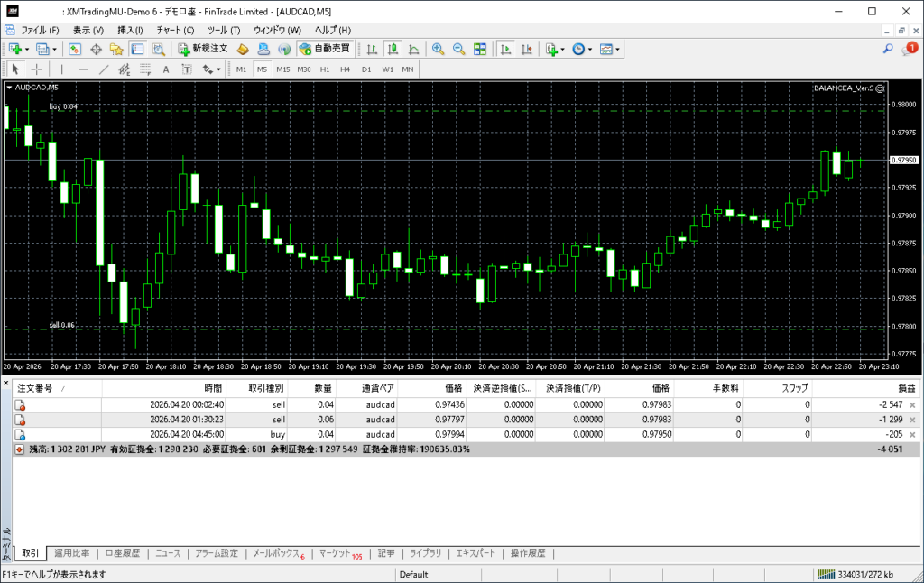The height and width of the screenshot is (583, 924).
Task: Select the H1 timeframe button
Action: point(325,69)
